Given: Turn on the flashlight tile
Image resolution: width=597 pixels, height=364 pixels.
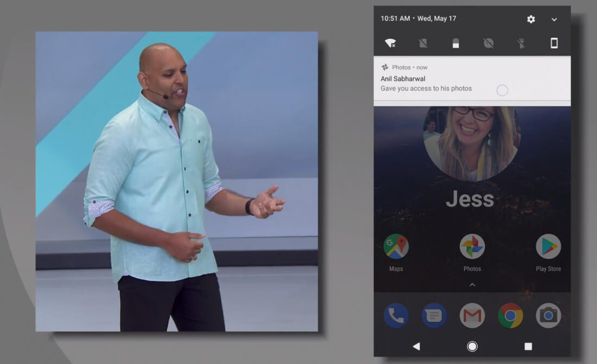Looking at the screenshot, I should [x=521, y=43].
